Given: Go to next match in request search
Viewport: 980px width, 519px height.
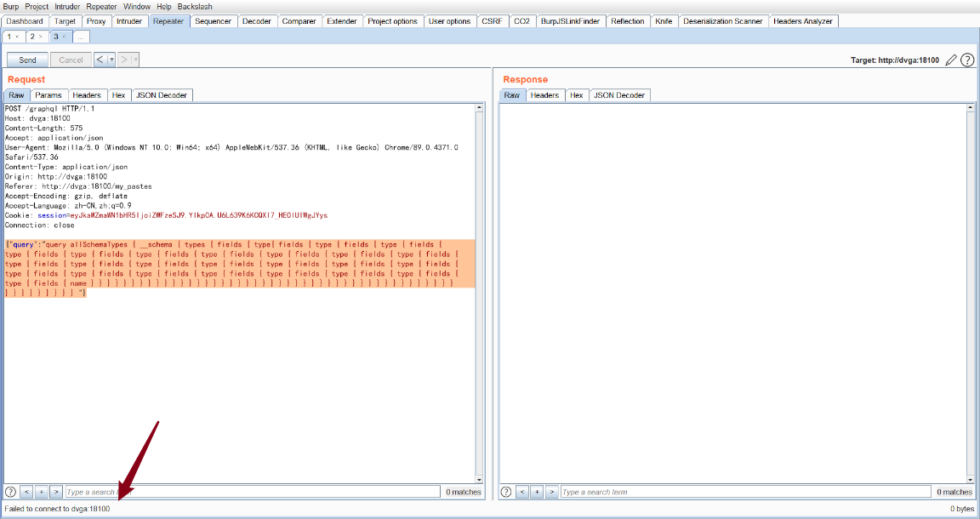Looking at the screenshot, I should coord(55,492).
